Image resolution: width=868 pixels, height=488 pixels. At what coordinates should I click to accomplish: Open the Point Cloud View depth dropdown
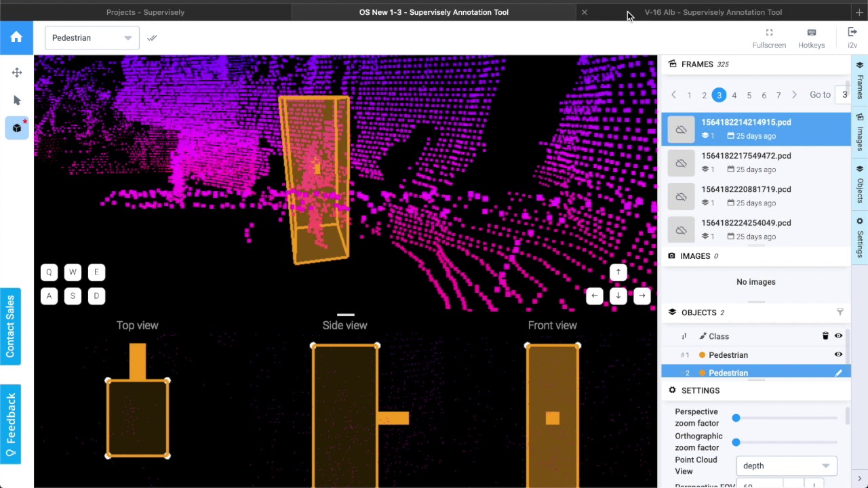(786, 466)
